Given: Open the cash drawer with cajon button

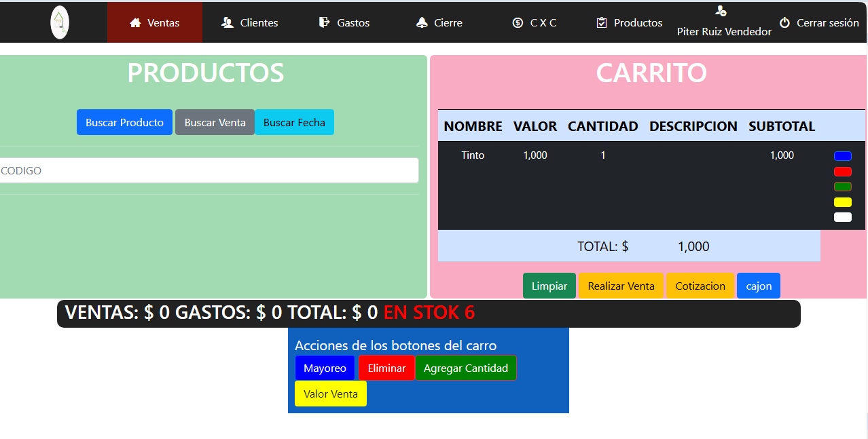Looking at the screenshot, I should [x=759, y=286].
